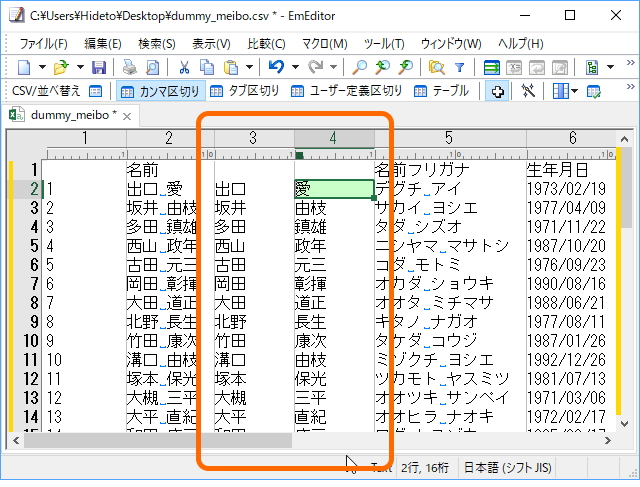
Task: Enable ユーザー定義区切り mode
Action: coord(347,91)
